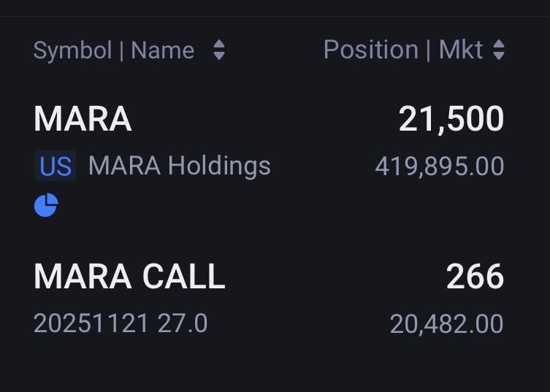This screenshot has height=392, width=550.
Task: Click the blue US market badge
Action: [x=56, y=166]
